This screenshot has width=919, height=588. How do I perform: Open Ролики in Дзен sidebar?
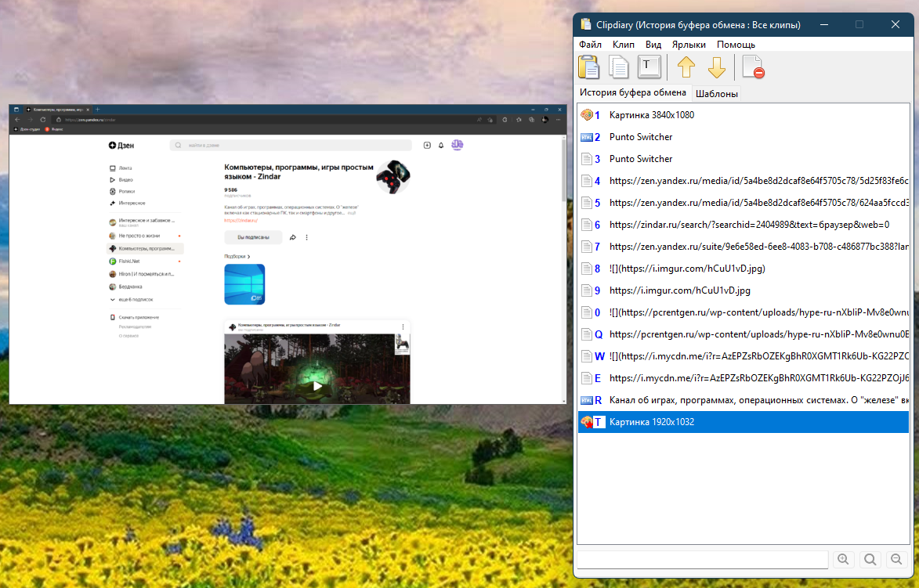tap(122, 192)
